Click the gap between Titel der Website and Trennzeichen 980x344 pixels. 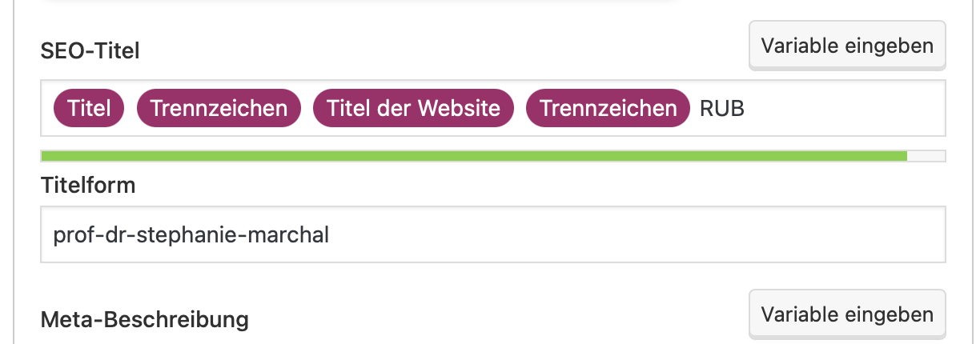click(x=520, y=108)
